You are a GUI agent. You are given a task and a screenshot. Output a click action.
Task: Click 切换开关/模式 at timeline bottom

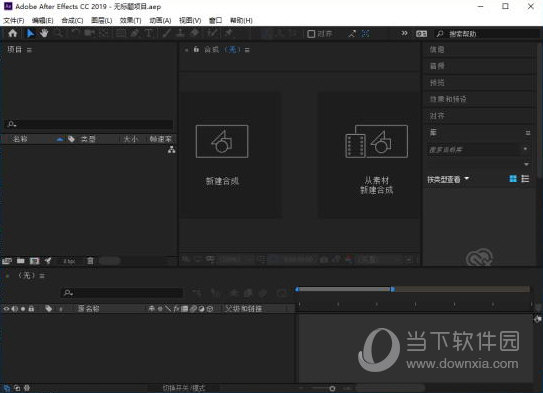[184, 388]
